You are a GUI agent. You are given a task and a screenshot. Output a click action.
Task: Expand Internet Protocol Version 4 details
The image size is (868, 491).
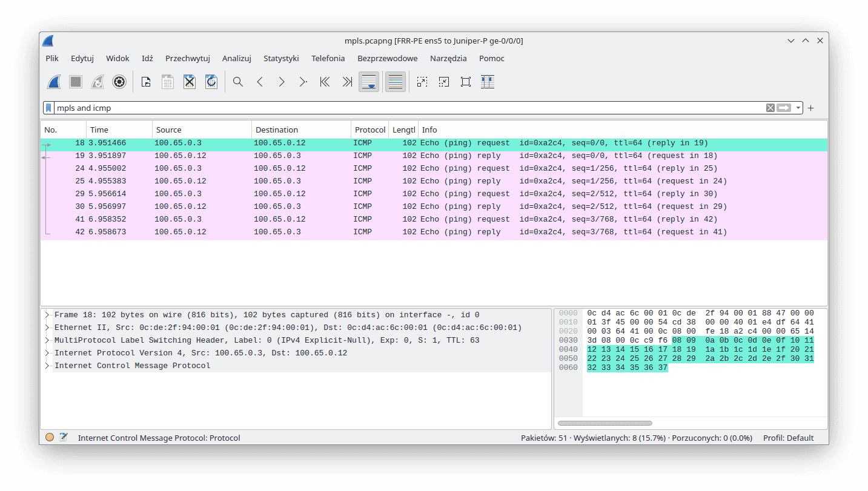pyautogui.click(x=47, y=352)
